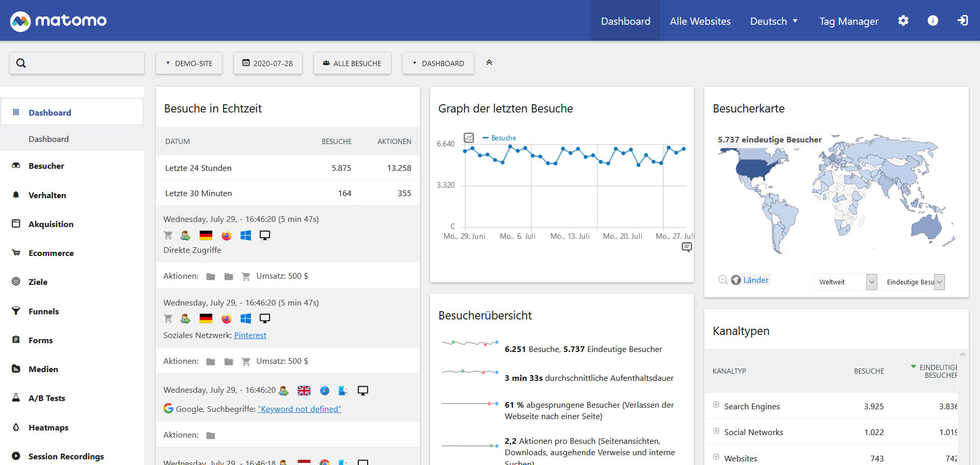This screenshot has height=465, width=980.
Task: Click the graph metrics picker icon
Action: [469, 138]
